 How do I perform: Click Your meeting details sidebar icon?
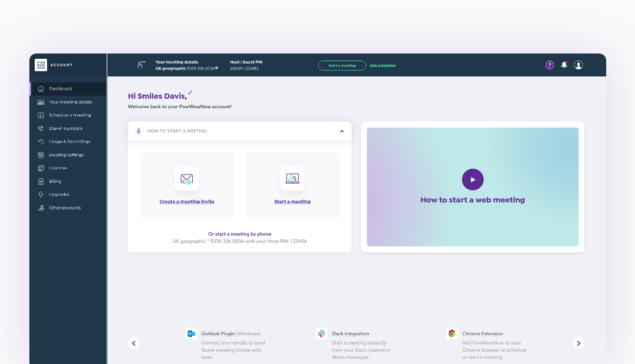(x=41, y=102)
